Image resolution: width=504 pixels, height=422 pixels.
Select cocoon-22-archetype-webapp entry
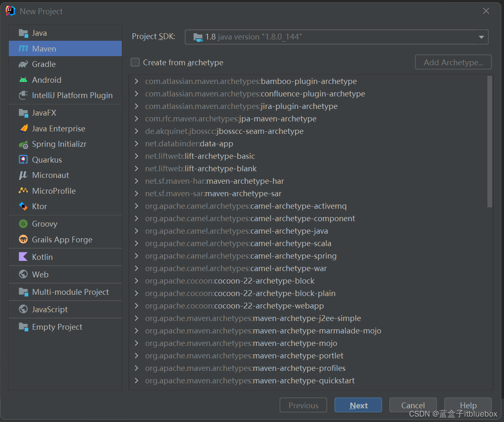tap(234, 306)
